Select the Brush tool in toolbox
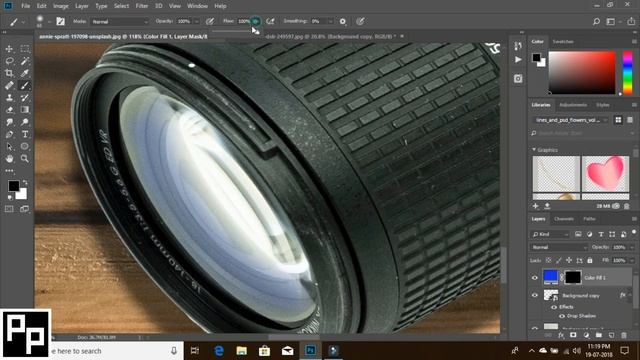This screenshot has width=640, height=360. (x=25, y=85)
